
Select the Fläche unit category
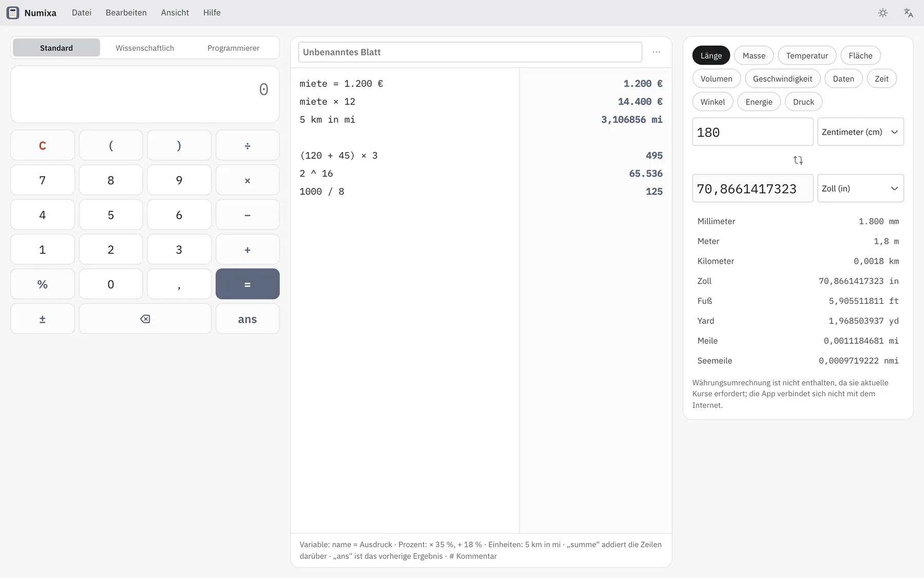(861, 55)
